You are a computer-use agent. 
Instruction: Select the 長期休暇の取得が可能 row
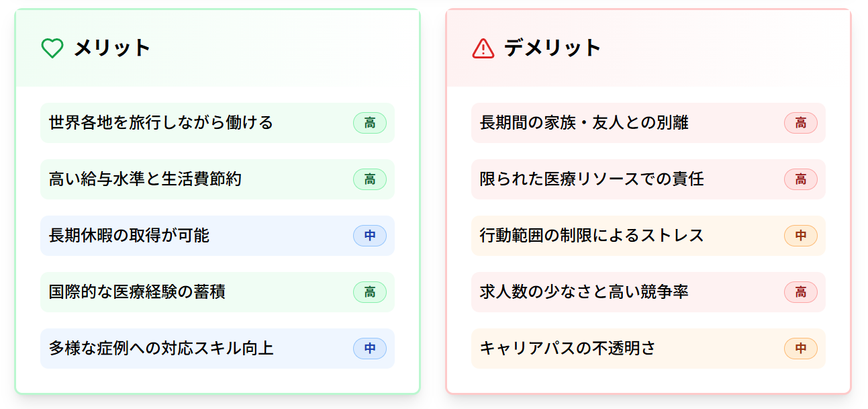[218, 236]
